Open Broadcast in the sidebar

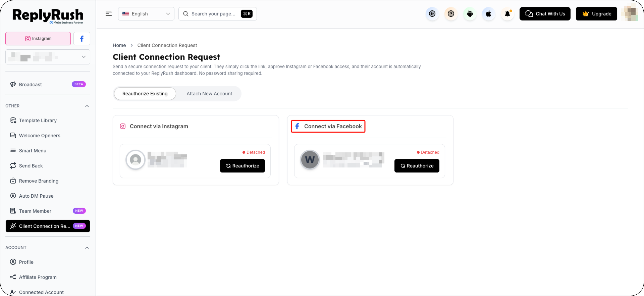click(x=48, y=84)
